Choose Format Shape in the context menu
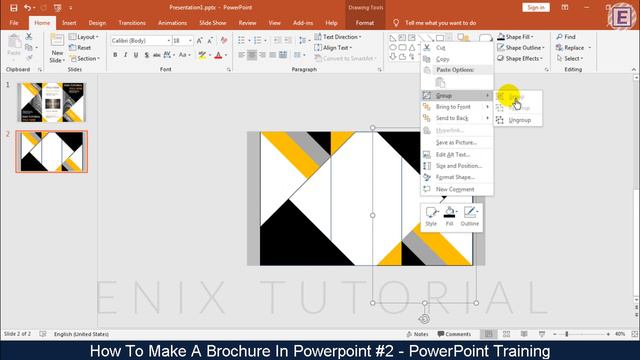This screenshot has width=640, height=360. 457,177
